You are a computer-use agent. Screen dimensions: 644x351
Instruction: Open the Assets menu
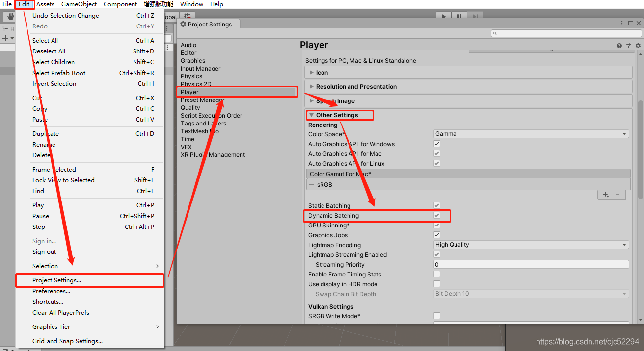(x=45, y=4)
